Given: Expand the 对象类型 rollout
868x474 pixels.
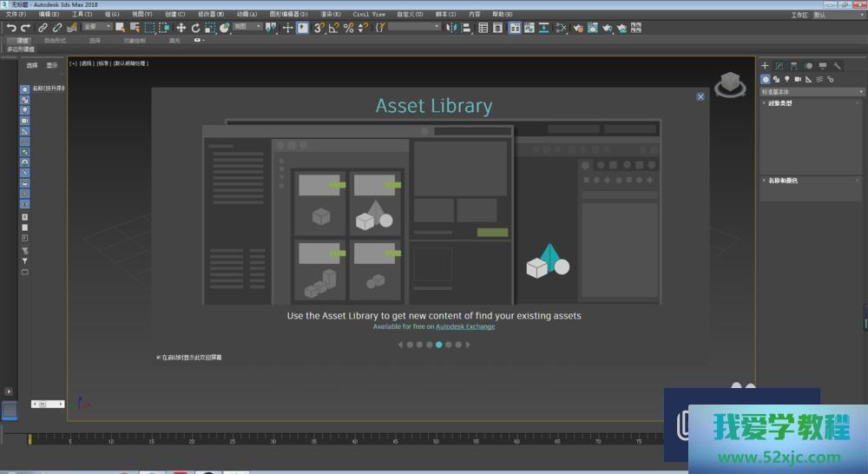Looking at the screenshot, I should [780, 103].
